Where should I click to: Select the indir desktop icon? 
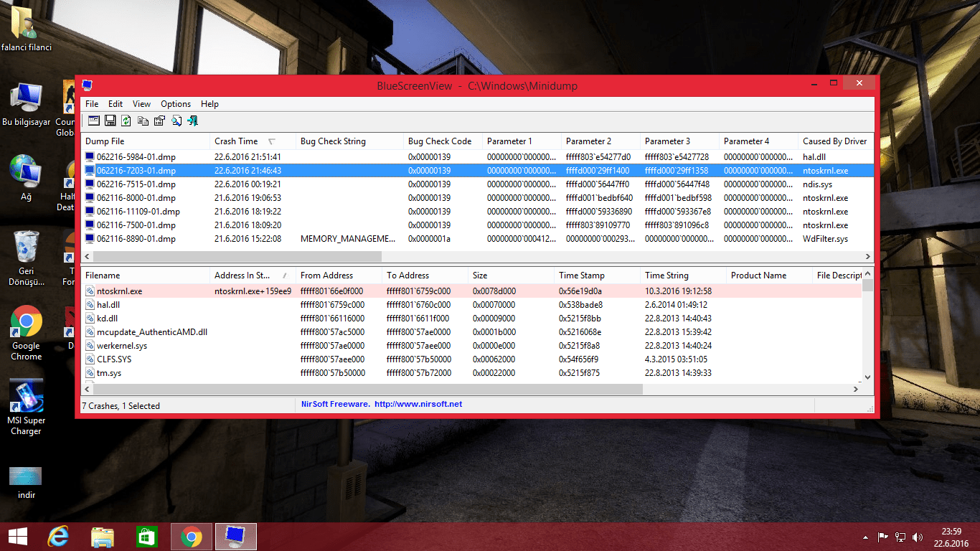tap(27, 482)
